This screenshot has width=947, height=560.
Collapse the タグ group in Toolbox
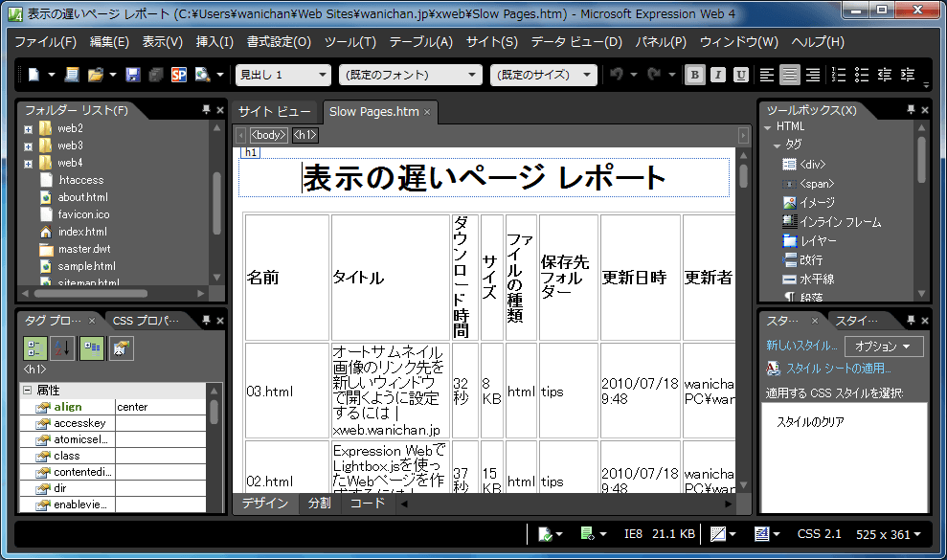[x=777, y=146]
